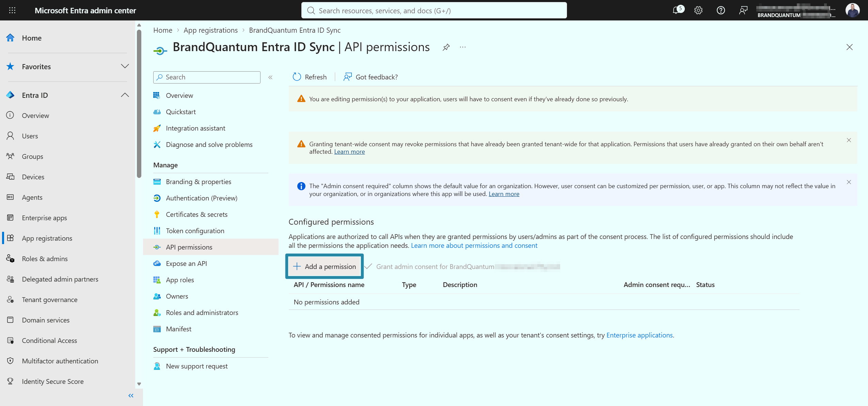This screenshot has width=868, height=406.
Task: Collapse the resource menu with double chevron
Action: point(270,77)
